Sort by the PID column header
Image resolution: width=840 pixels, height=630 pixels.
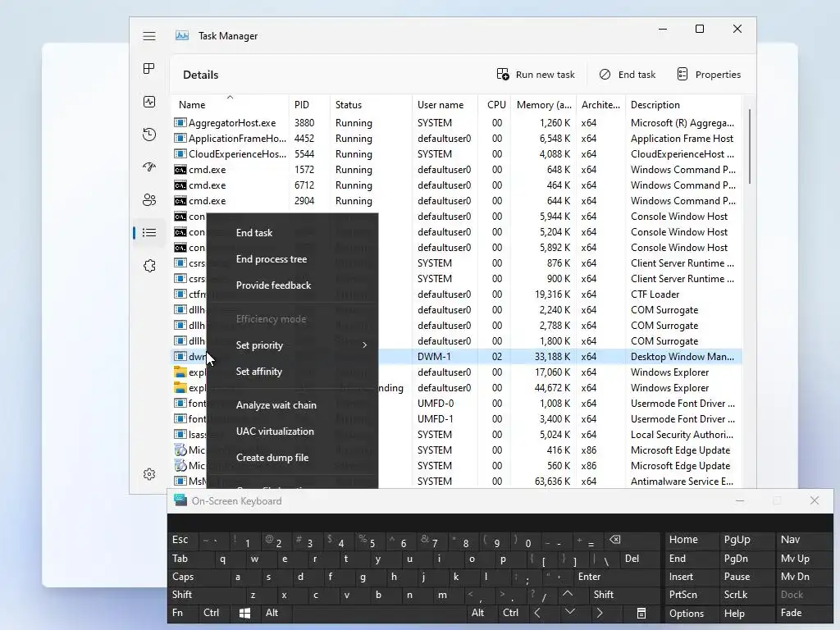click(309, 104)
